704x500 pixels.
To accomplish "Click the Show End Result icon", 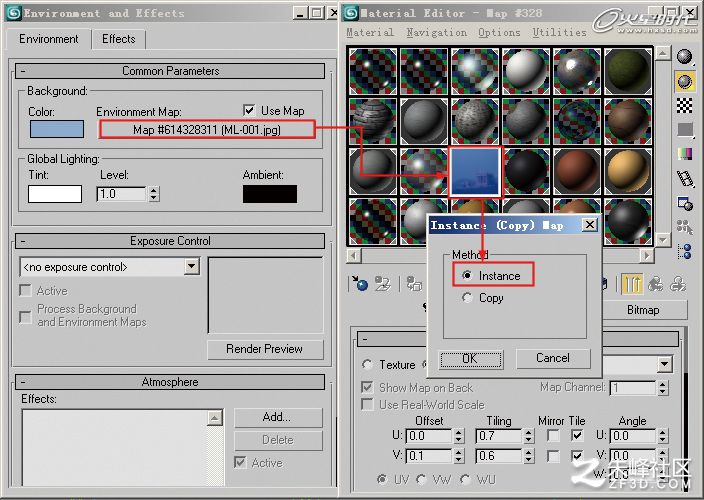I will pos(632,284).
